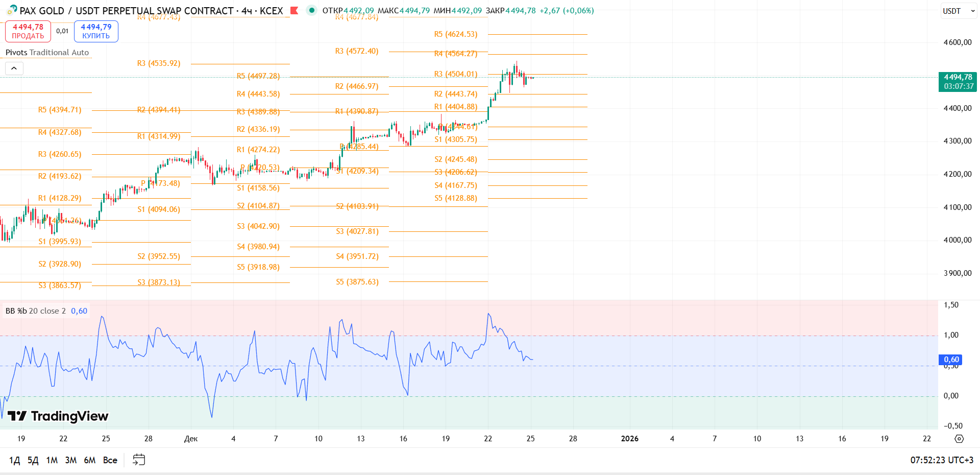The width and height of the screenshot is (980, 475).
Task: Click the R1 (4404.88) pivot label
Action: tap(456, 107)
